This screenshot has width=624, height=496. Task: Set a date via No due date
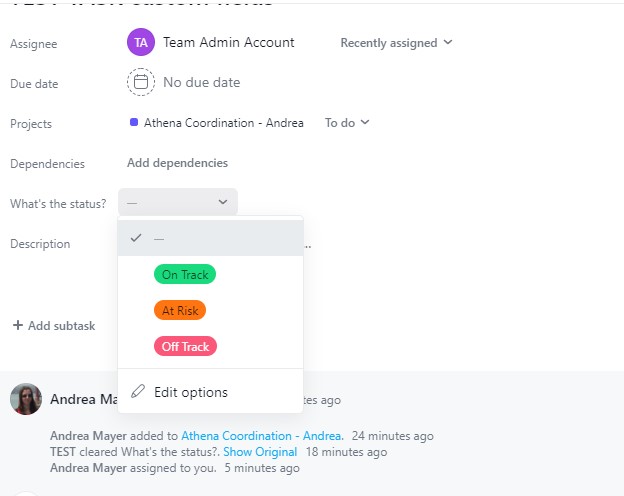pyautogui.click(x=201, y=82)
